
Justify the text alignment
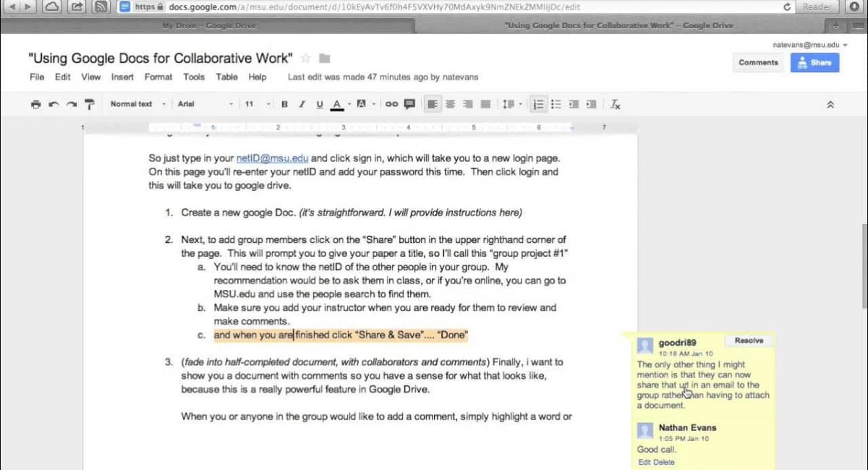(x=485, y=104)
